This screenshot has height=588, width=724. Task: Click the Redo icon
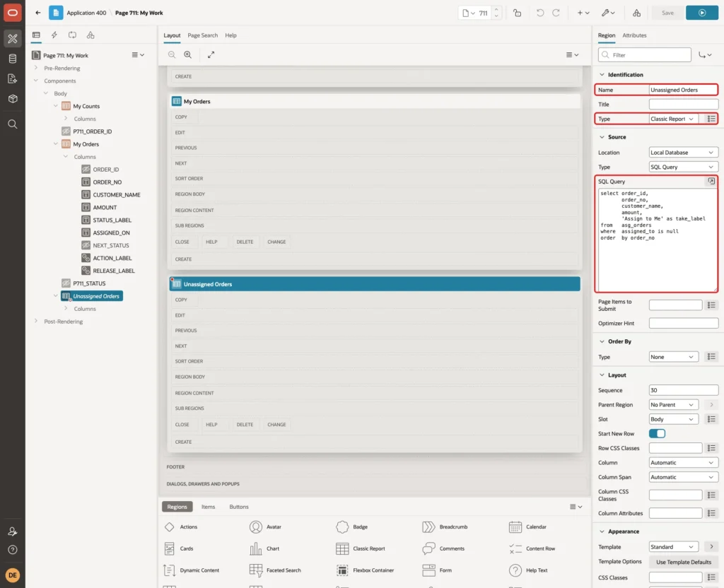click(x=556, y=13)
